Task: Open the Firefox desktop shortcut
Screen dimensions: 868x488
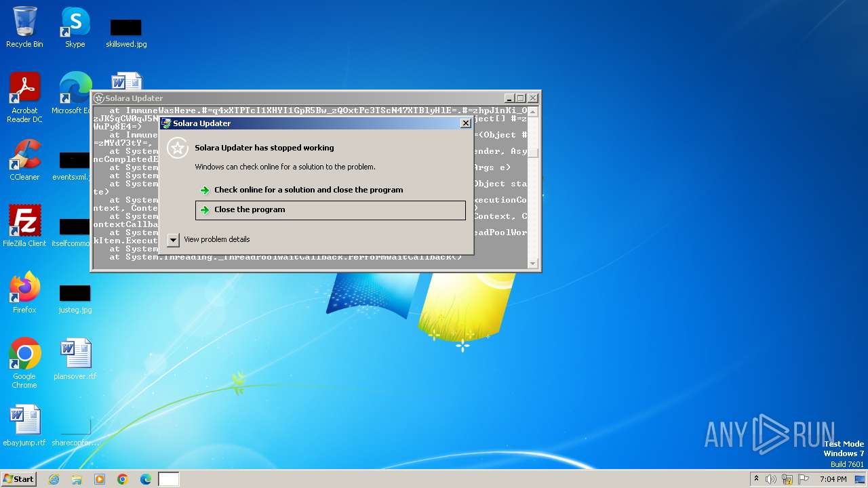Action: coord(24,292)
